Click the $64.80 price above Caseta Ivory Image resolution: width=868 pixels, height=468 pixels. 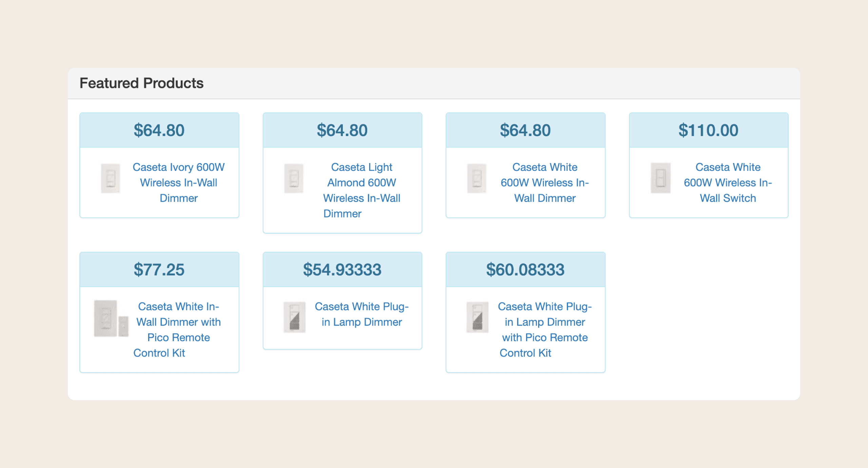click(x=159, y=130)
